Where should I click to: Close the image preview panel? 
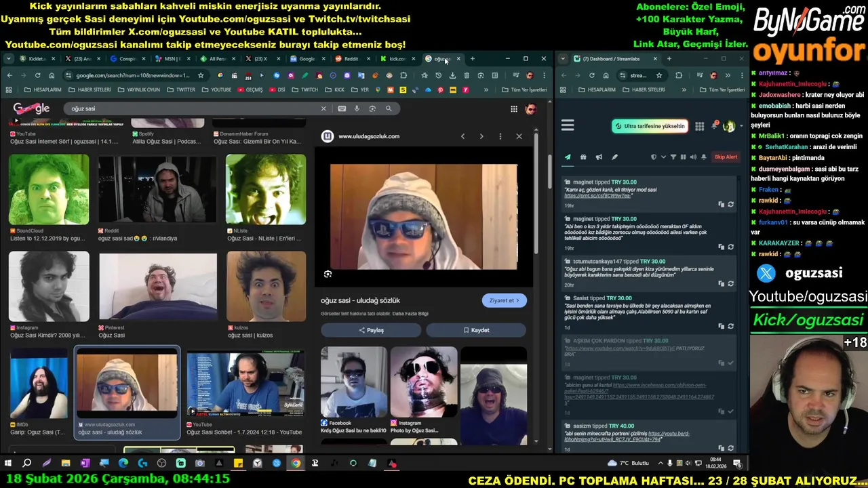tap(519, 136)
